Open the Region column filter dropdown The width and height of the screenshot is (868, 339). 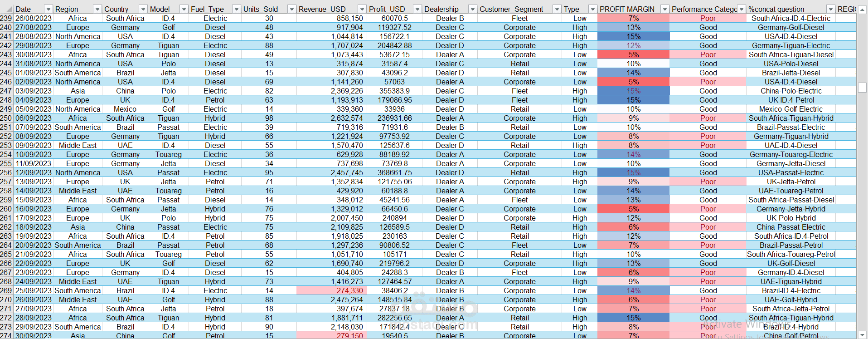click(x=97, y=9)
